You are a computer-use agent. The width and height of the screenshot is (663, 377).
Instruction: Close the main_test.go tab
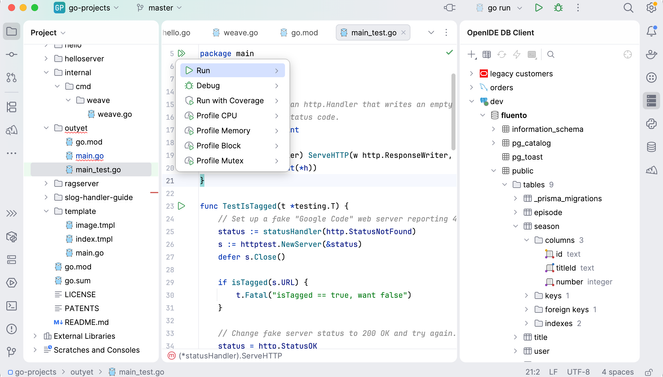(403, 33)
